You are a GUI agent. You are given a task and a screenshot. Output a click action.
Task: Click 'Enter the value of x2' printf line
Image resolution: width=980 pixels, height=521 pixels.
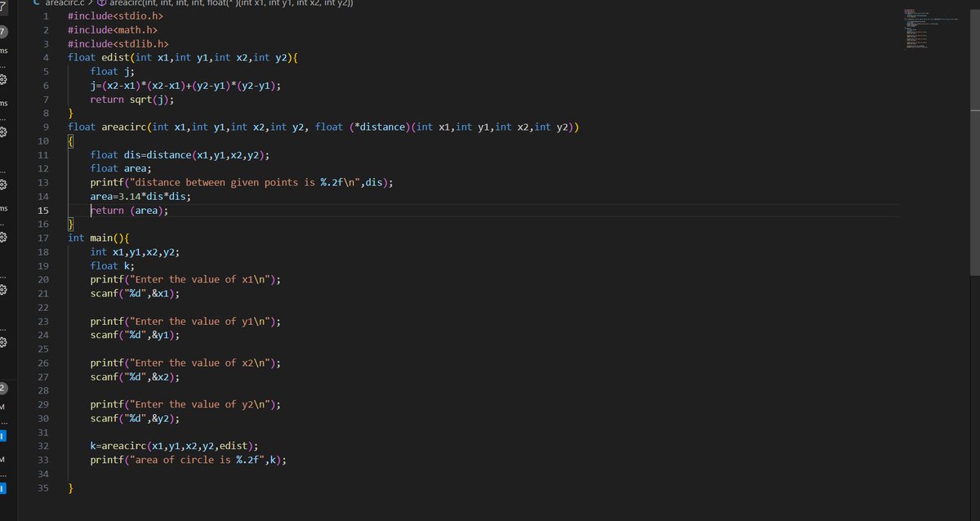[x=185, y=363]
